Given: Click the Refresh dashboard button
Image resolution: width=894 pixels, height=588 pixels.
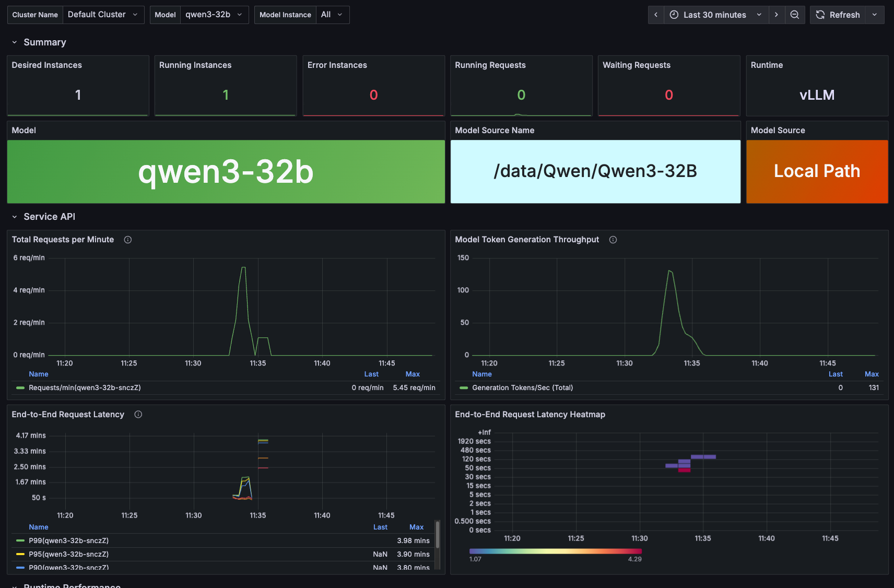Looking at the screenshot, I should coord(838,15).
